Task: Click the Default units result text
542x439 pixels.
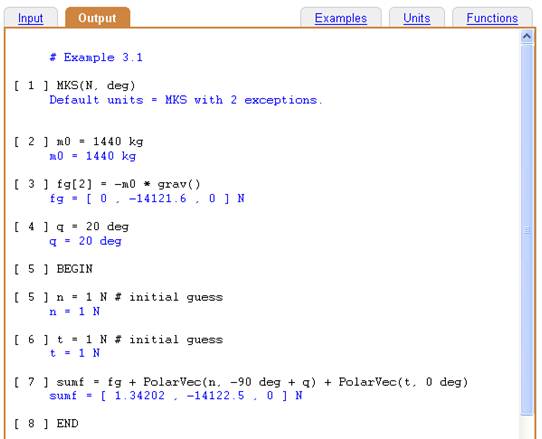Action: pos(186,100)
